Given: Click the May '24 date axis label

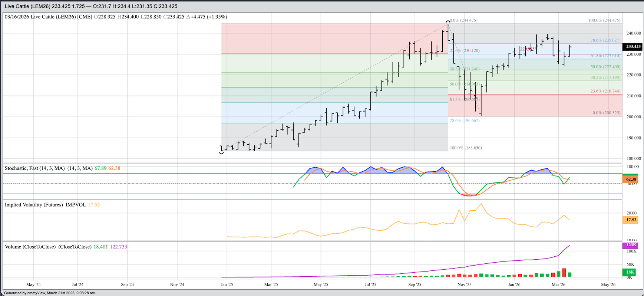Looking at the screenshot, I should [x=33, y=285].
